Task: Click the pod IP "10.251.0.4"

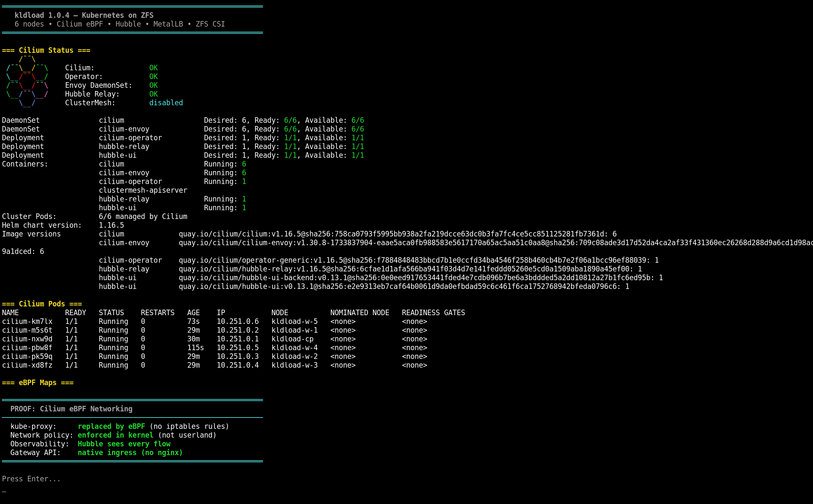Action: pos(238,365)
